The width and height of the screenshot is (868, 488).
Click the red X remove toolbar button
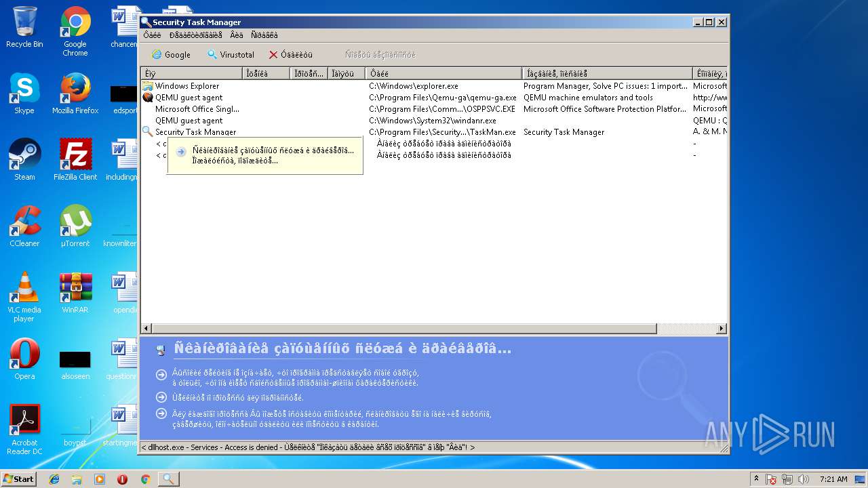pyautogui.click(x=291, y=55)
